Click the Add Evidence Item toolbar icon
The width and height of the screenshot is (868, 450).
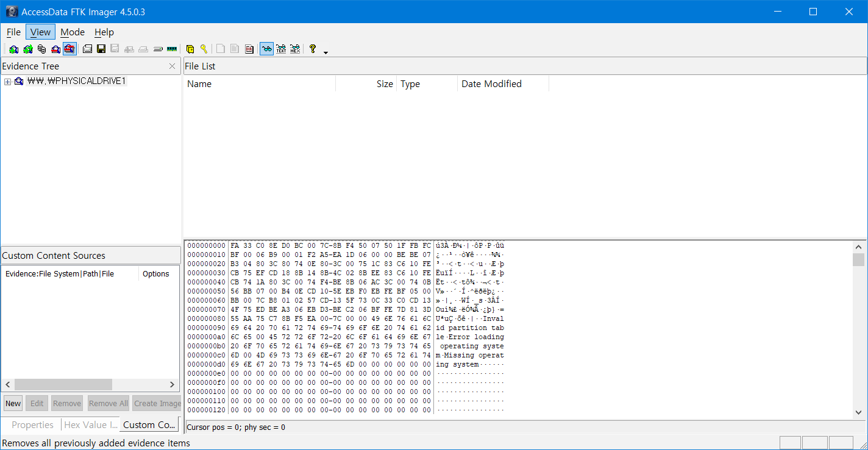coord(13,49)
